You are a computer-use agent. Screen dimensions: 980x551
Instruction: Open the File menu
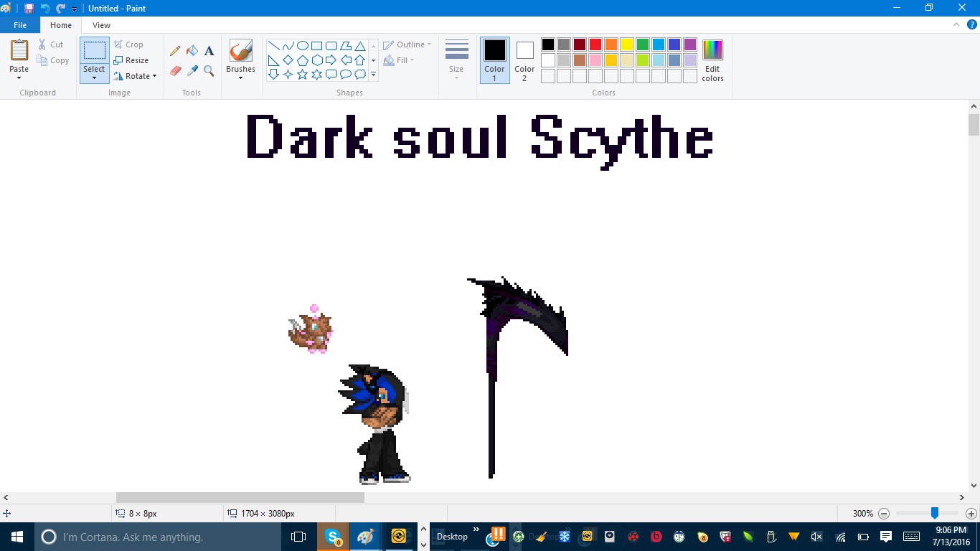20,25
